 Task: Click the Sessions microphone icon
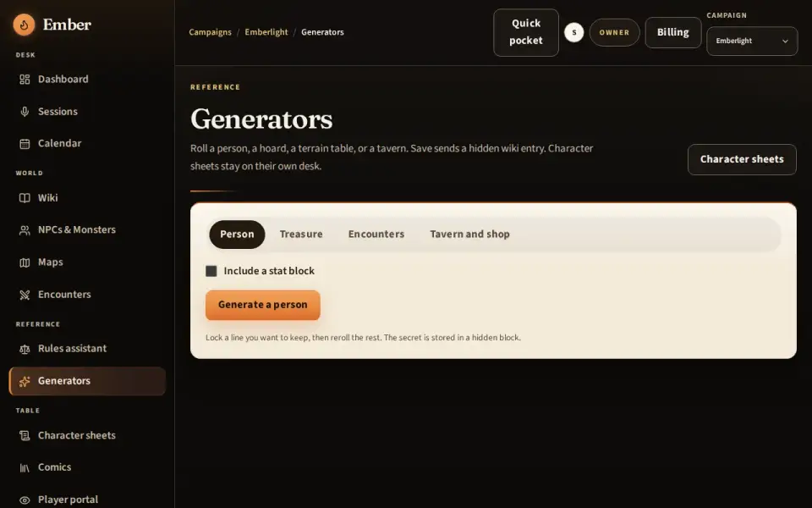coord(25,112)
